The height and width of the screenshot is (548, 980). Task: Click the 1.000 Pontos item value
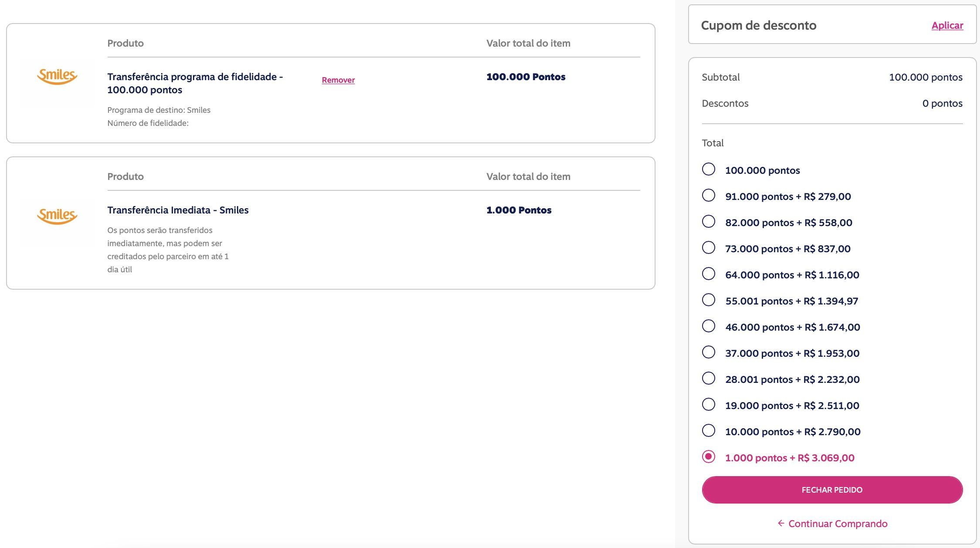pos(519,210)
